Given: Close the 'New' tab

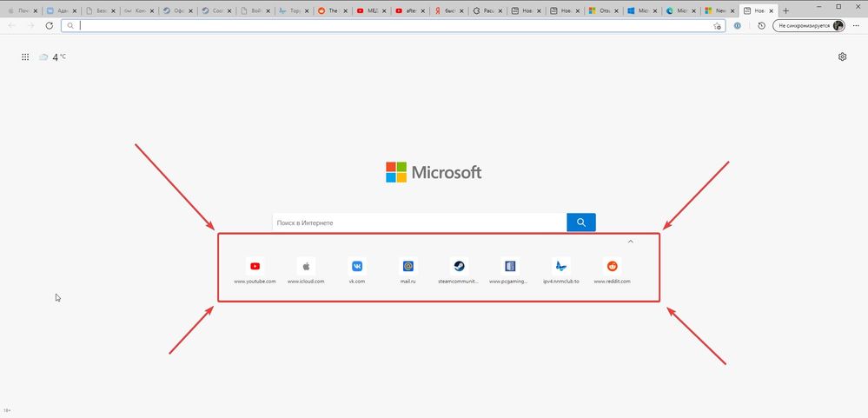Looking at the screenshot, I should click(x=733, y=10).
